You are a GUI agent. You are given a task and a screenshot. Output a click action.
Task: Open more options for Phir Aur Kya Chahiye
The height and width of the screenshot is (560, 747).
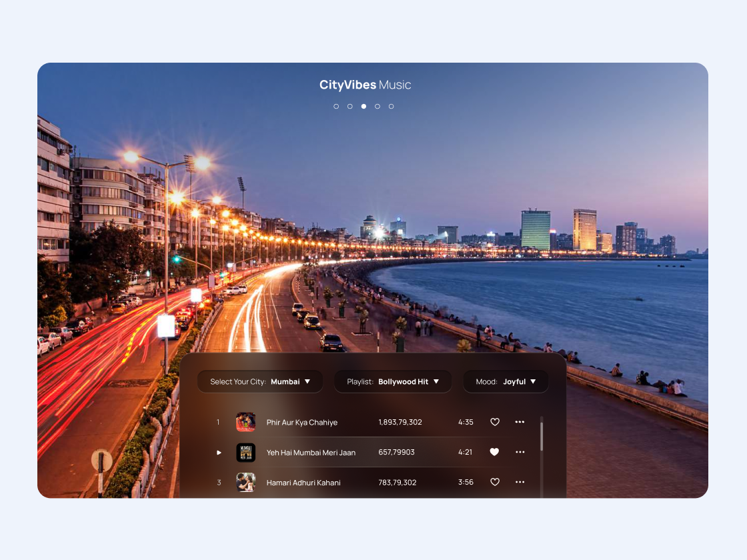[520, 422]
